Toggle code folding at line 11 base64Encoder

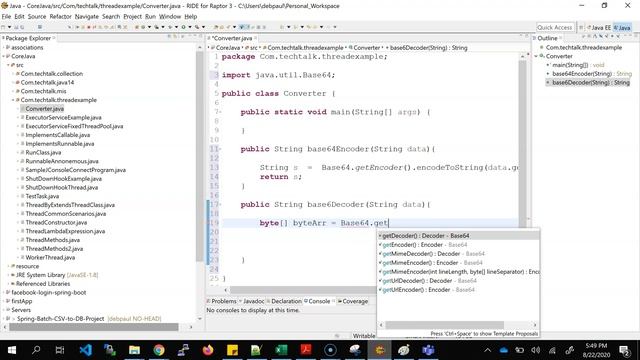coord(220,149)
